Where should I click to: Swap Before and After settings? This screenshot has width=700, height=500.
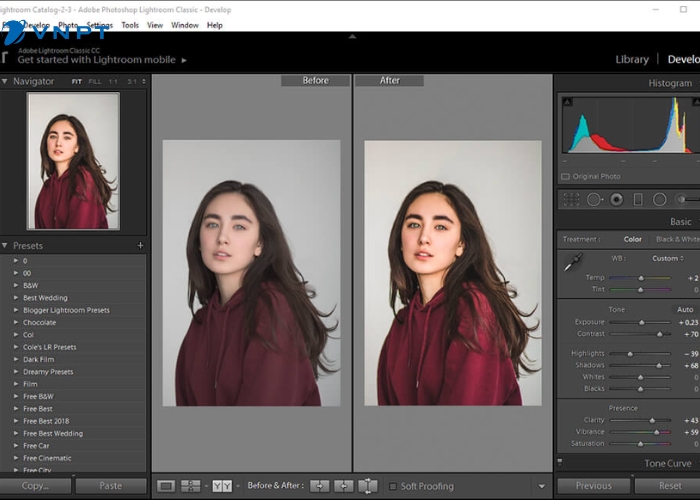click(368, 486)
